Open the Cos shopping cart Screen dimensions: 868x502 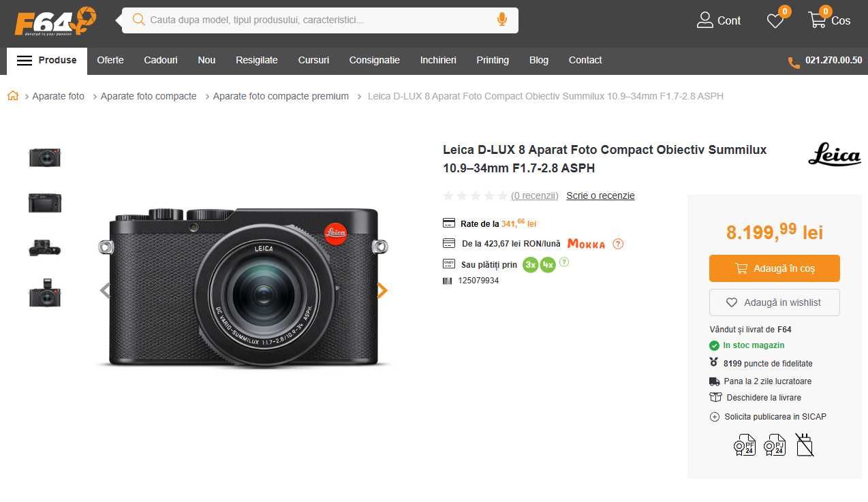coord(829,20)
